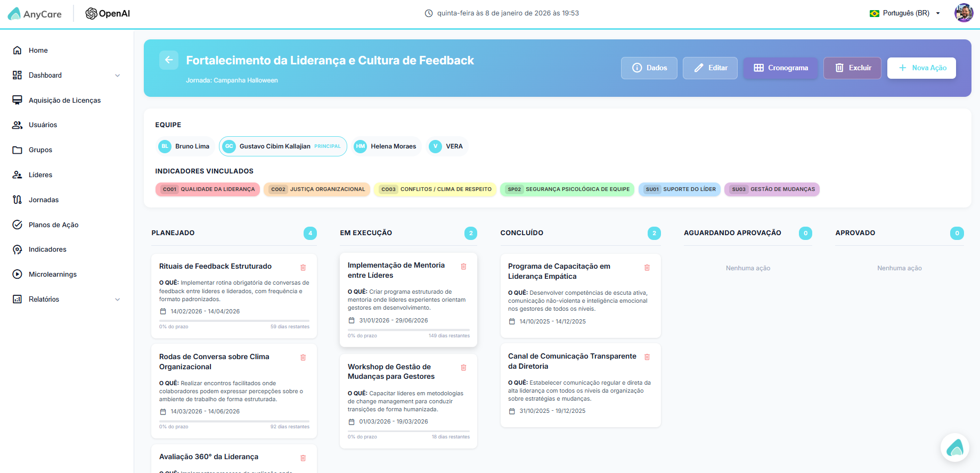Click the SU01 Suporte do Líder tag
This screenshot has height=473, width=980.
(680, 189)
